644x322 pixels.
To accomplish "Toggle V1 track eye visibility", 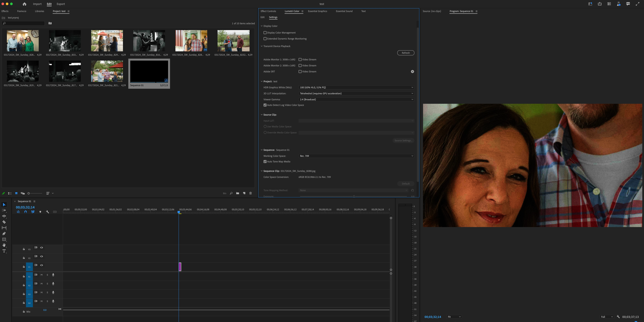I will pyautogui.click(x=42, y=265).
